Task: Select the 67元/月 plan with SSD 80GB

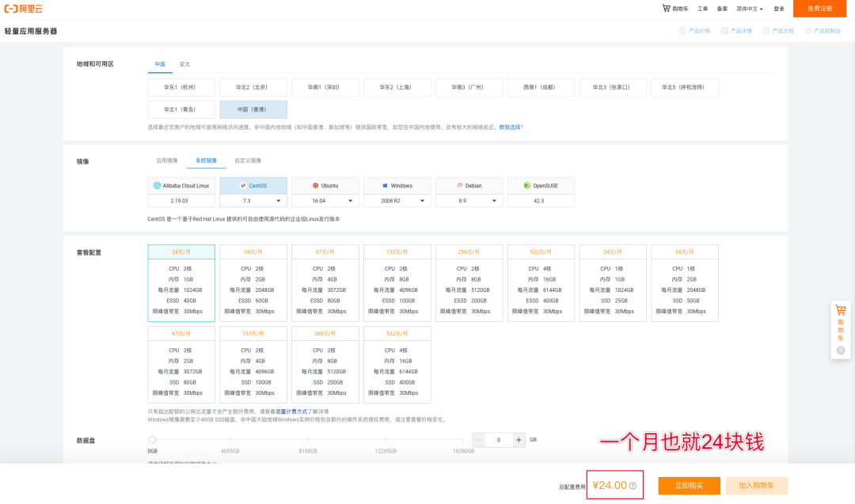Action: coord(181,365)
